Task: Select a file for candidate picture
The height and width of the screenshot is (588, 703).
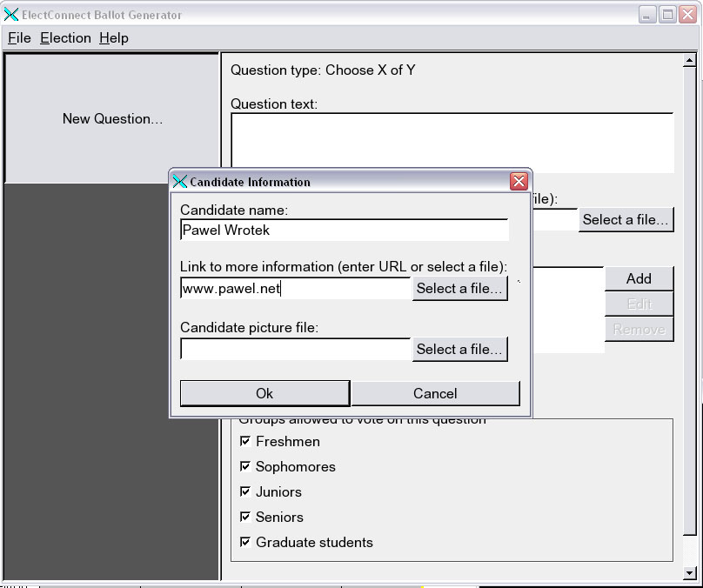Action: (459, 350)
